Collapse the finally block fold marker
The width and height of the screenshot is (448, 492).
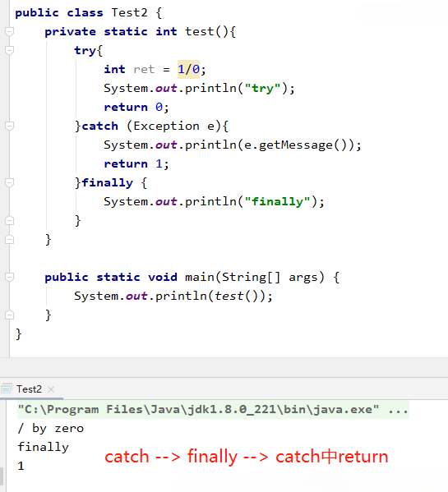tap(9, 182)
